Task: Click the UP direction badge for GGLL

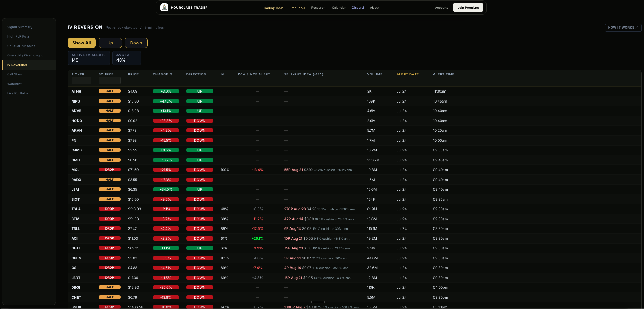Action: (200, 248)
